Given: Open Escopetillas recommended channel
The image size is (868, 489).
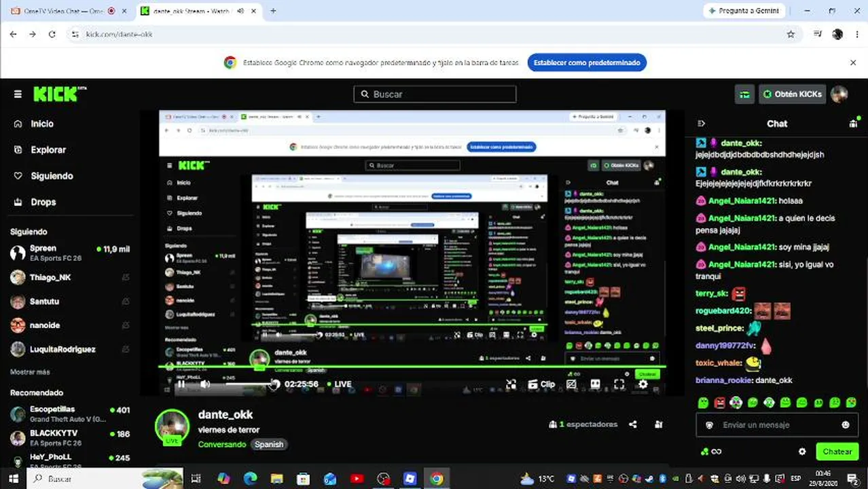Looking at the screenshot, I should pyautogui.click(x=69, y=414).
